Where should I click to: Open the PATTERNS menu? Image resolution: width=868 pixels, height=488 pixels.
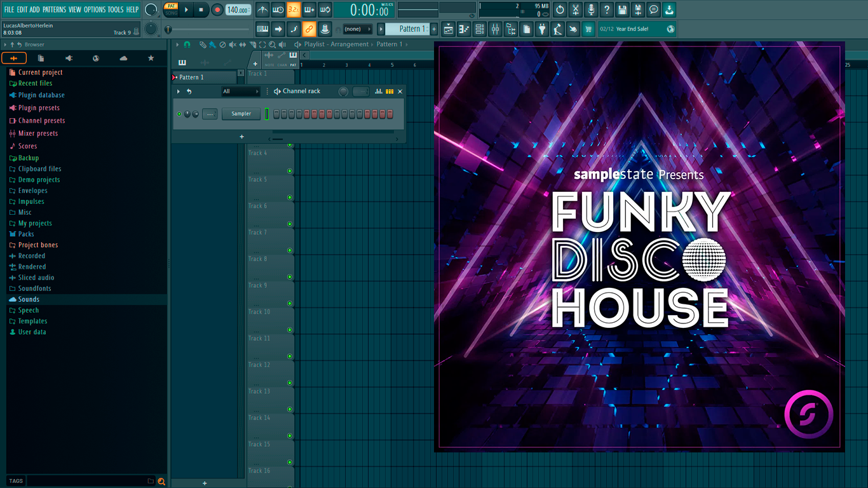(54, 10)
